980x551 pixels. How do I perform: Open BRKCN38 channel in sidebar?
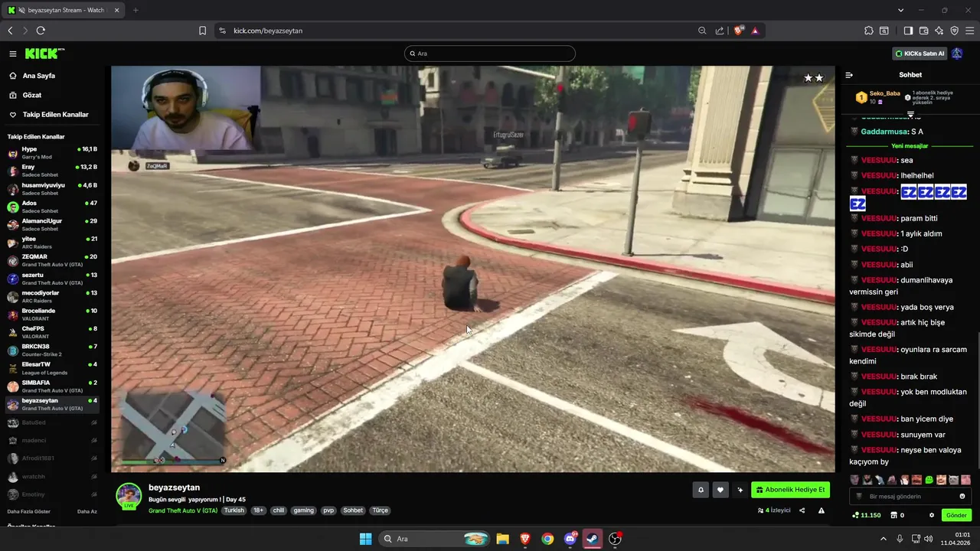click(54, 350)
